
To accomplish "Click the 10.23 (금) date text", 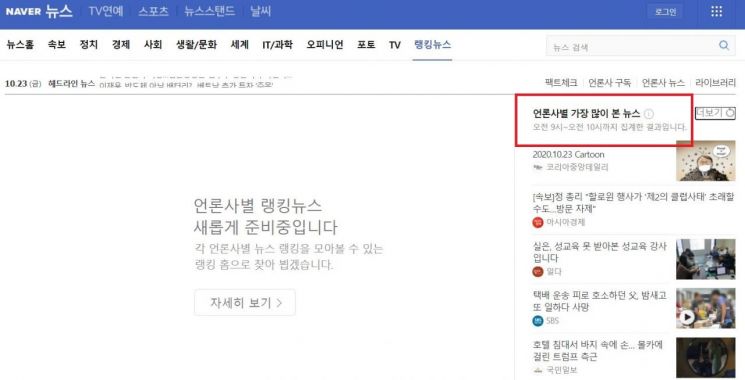I will [23, 84].
